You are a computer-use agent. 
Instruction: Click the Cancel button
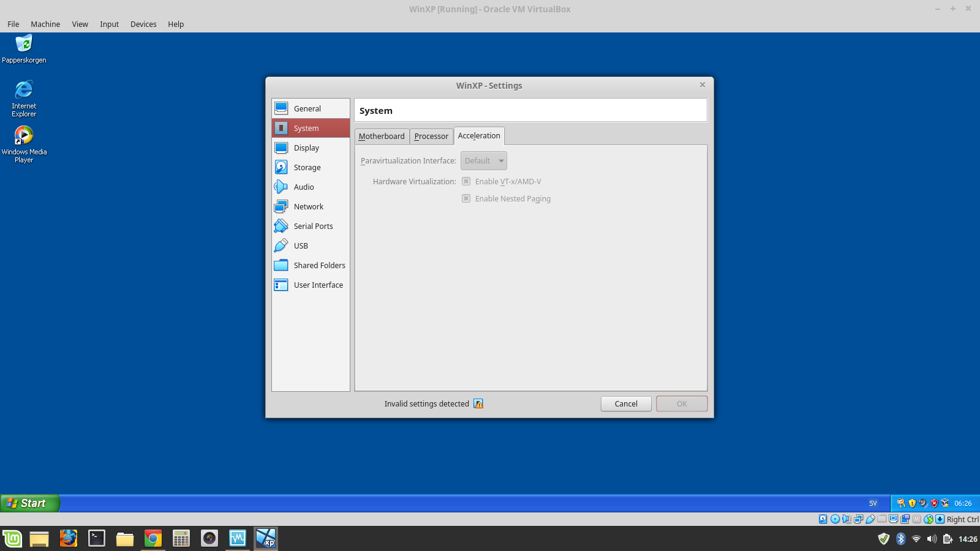tap(626, 403)
